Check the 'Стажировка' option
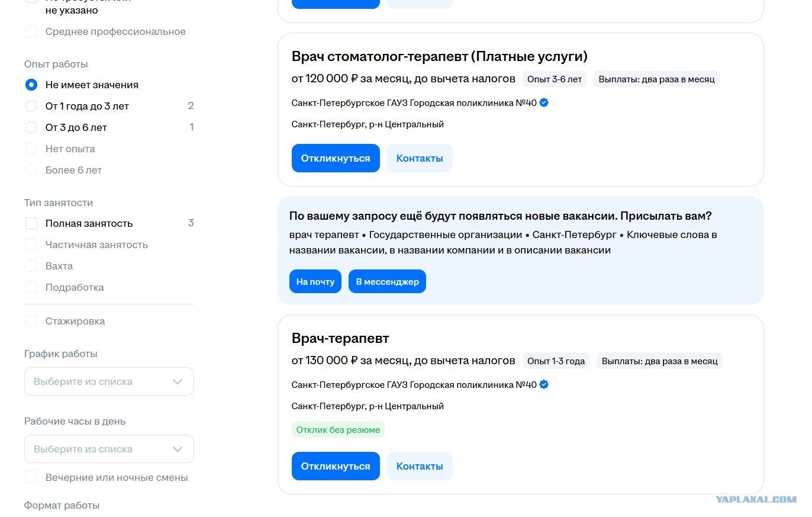Viewport: 812px width, 517px height. tap(31, 321)
